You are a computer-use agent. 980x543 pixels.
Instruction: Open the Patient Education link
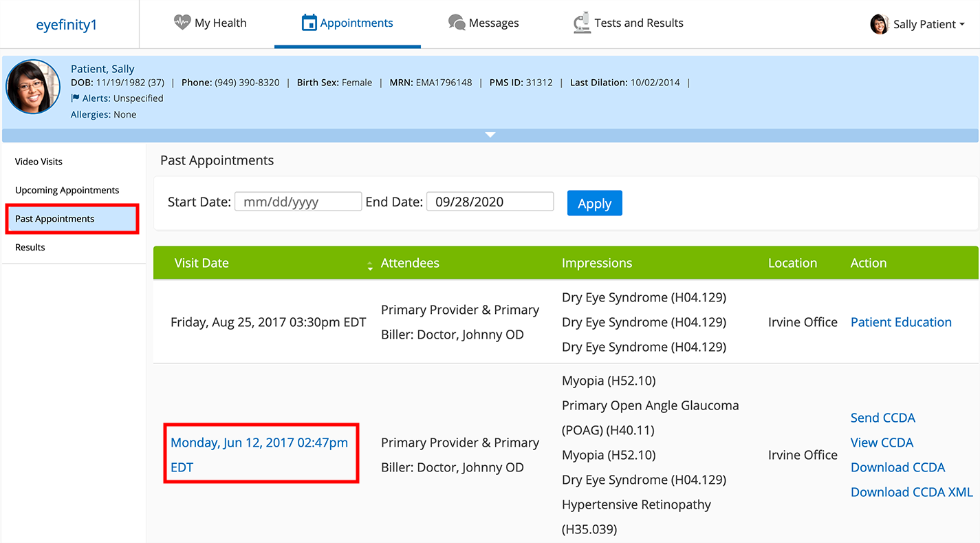(901, 322)
